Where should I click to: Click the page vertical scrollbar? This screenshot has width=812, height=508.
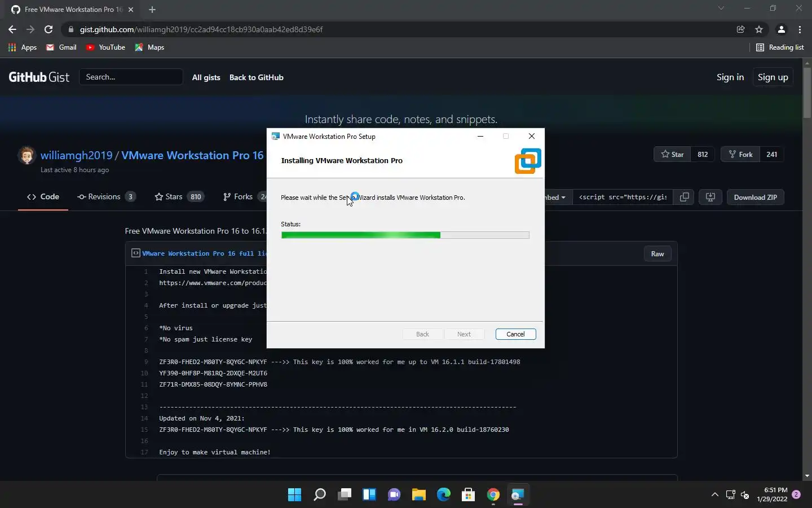(x=807, y=94)
